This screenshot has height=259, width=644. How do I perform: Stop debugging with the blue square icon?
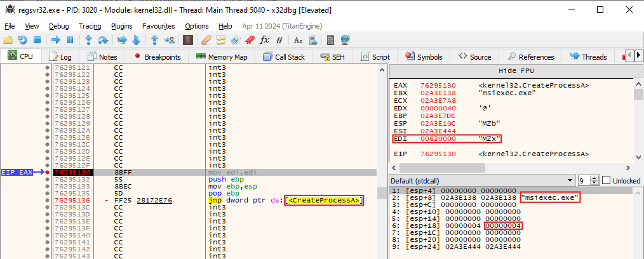(37, 40)
